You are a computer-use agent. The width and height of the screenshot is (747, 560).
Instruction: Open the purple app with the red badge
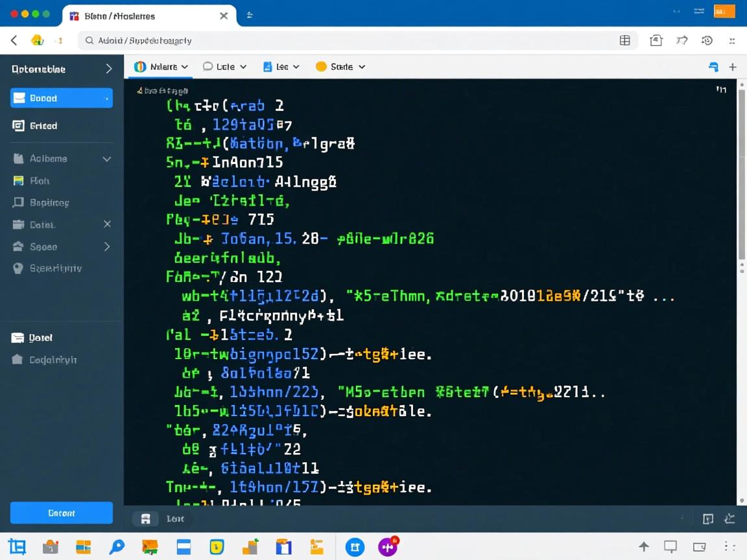click(x=388, y=546)
